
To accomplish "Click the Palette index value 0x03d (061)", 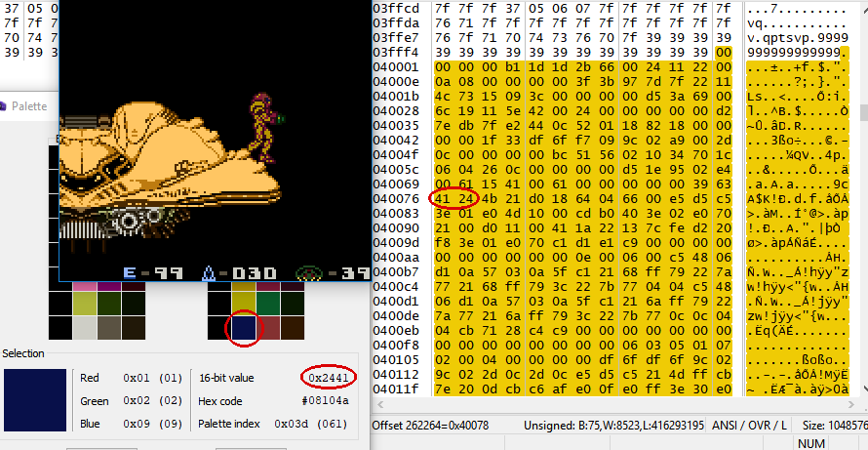I will point(310,424).
